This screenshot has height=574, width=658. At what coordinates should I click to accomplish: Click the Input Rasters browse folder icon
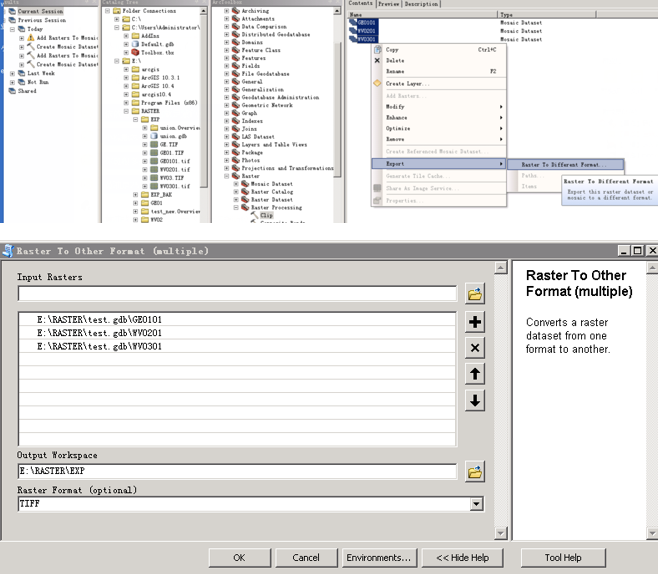coord(475,294)
